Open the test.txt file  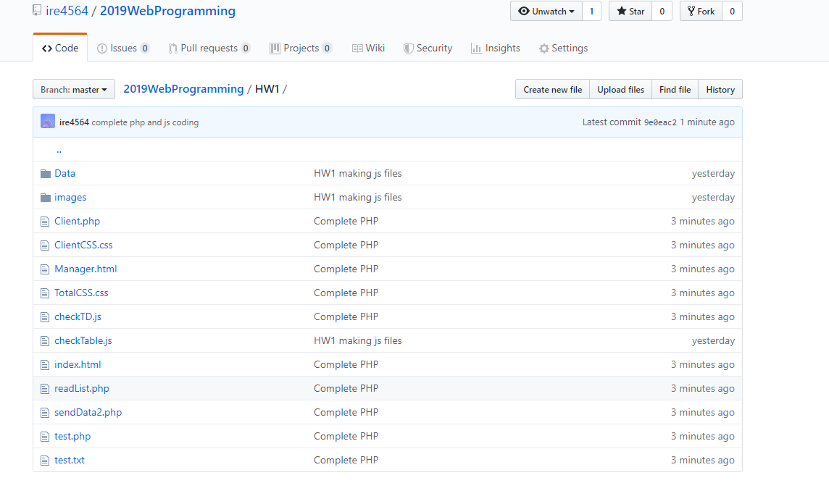tap(70, 460)
